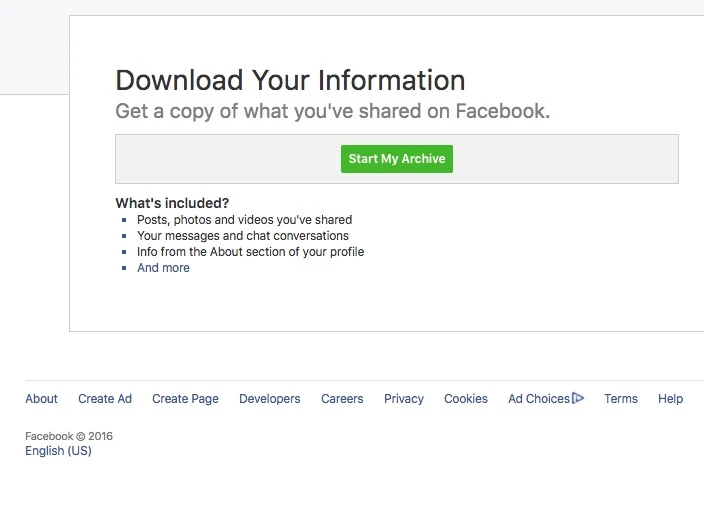The image size is (704, 518).
Task: Click the AdChoices triangle icon
Action: (x=578, y=398)
